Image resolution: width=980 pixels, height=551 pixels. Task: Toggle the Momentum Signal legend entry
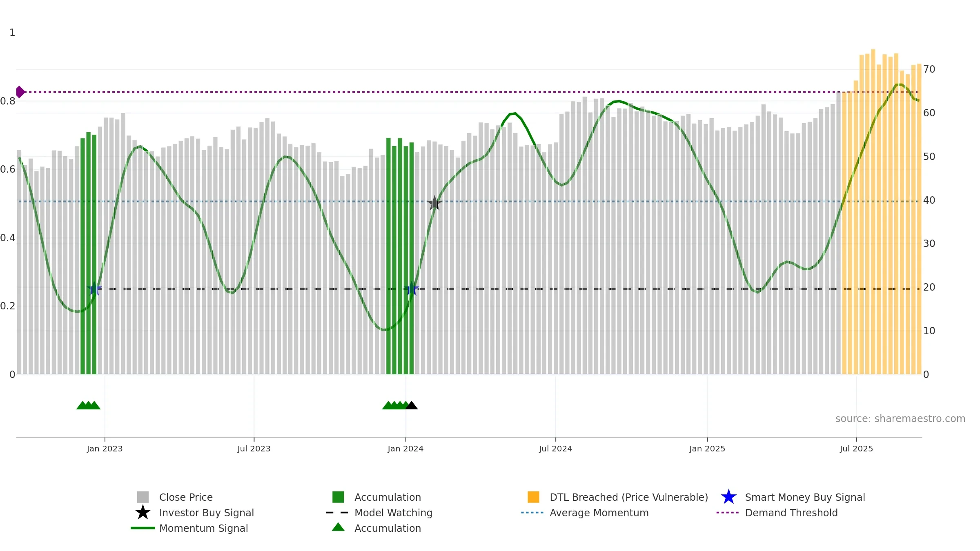pos(203,528)
